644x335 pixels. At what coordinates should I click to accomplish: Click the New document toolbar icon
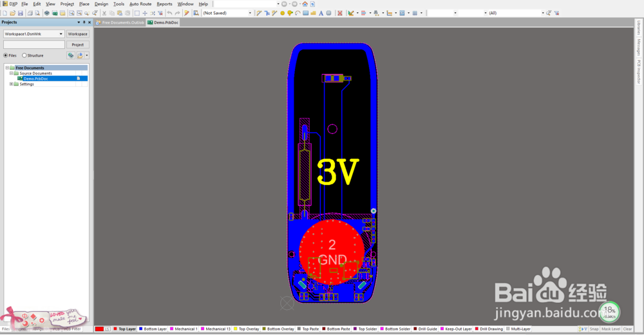[x=5, y=13]
